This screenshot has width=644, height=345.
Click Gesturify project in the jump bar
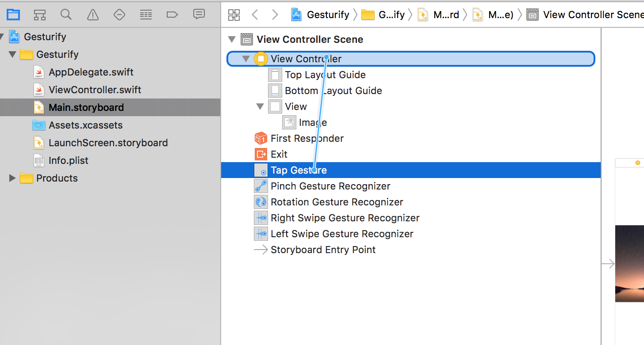click(321, 15)
